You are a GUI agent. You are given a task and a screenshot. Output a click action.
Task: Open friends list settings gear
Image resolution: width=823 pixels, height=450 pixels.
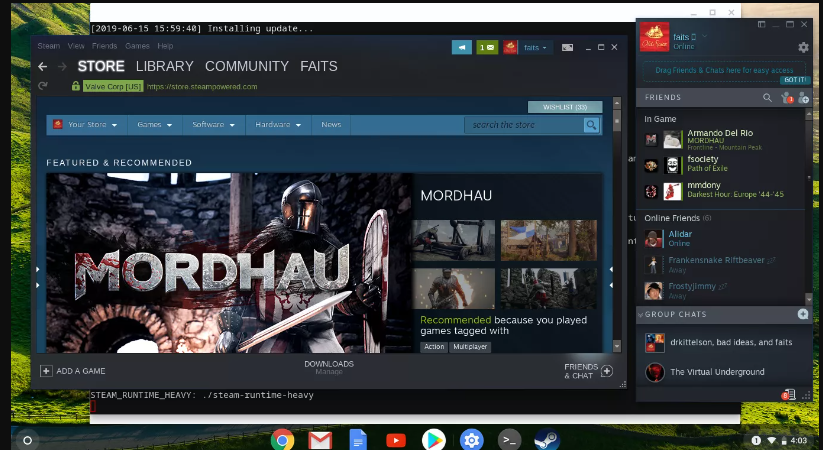click(803, 48)
